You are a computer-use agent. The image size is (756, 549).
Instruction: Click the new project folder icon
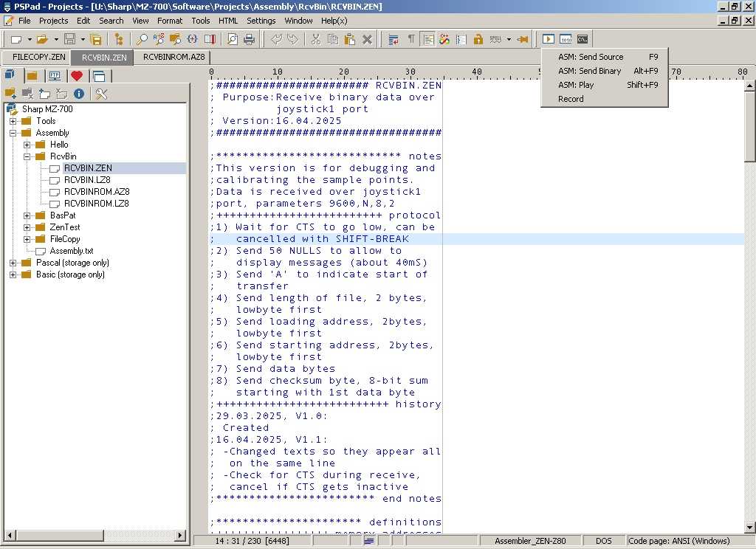[10, 94]
